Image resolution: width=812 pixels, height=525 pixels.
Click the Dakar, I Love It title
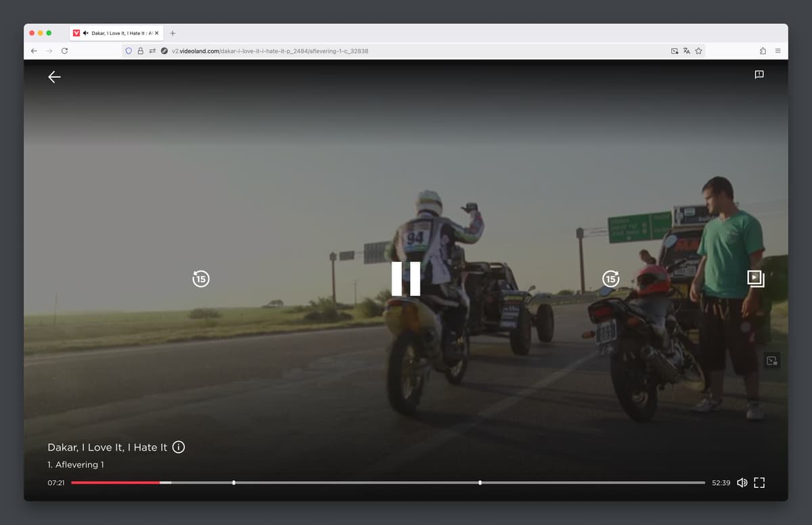[x=107, y=447]
